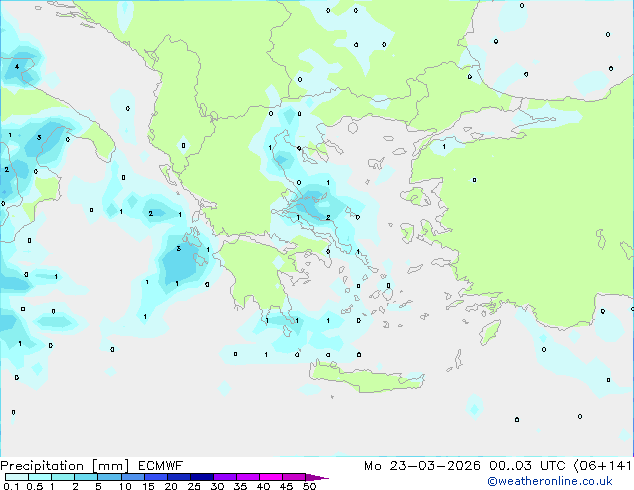Screen dimensions: 634x490
Task: Click the "Precipitation [mm]" title text
Action: pyautogui.click(x=65, y=466)
